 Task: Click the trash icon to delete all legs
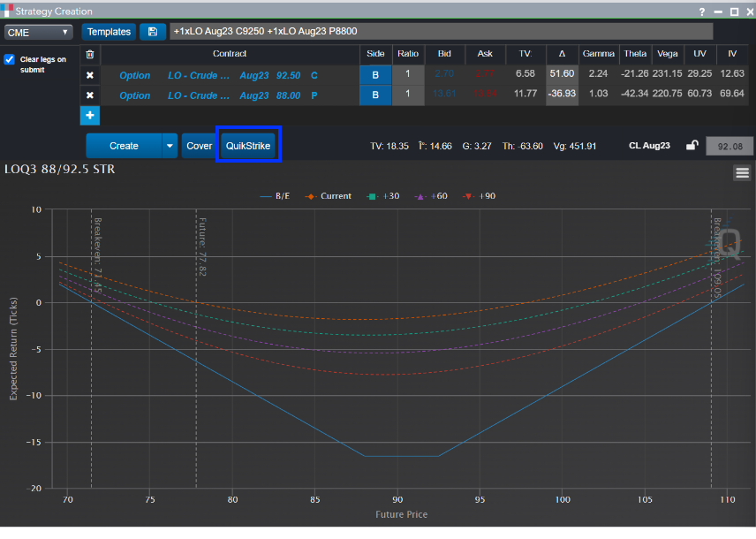coord(89,54)
